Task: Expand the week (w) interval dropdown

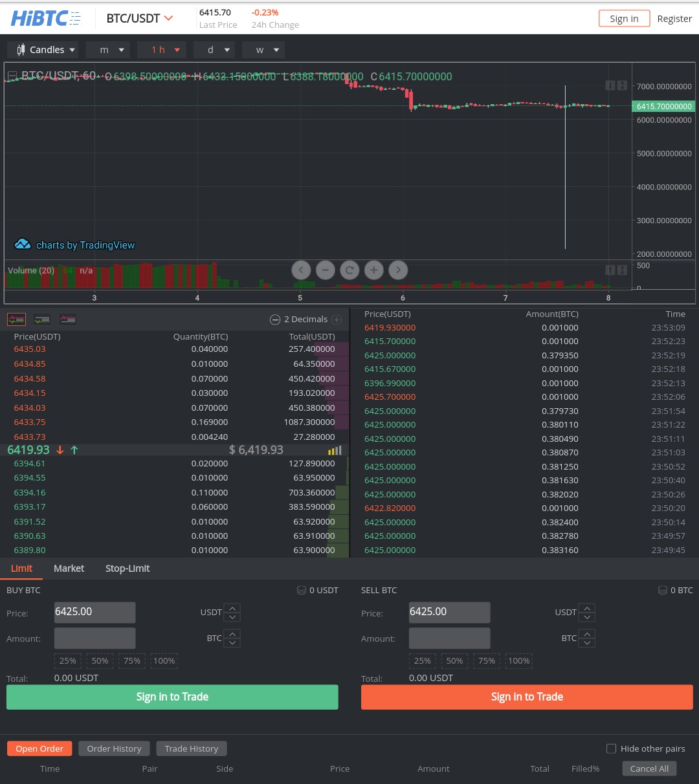Action: (263, 50)
